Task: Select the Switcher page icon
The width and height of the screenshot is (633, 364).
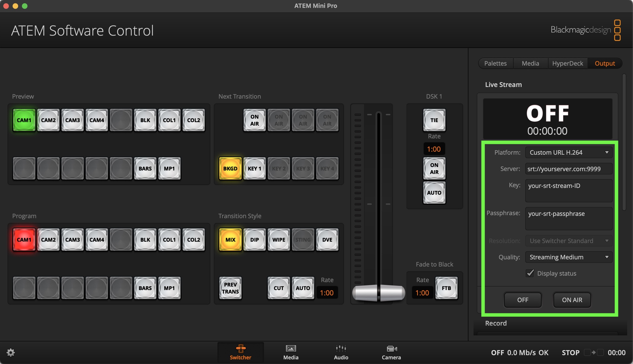Action: 240,352
